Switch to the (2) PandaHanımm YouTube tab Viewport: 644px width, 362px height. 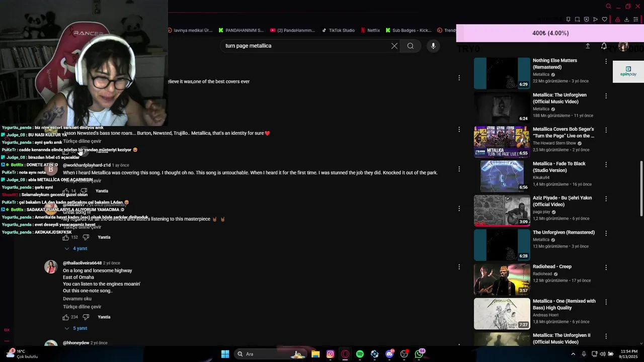pyautogui.click(x=292, y=30)
